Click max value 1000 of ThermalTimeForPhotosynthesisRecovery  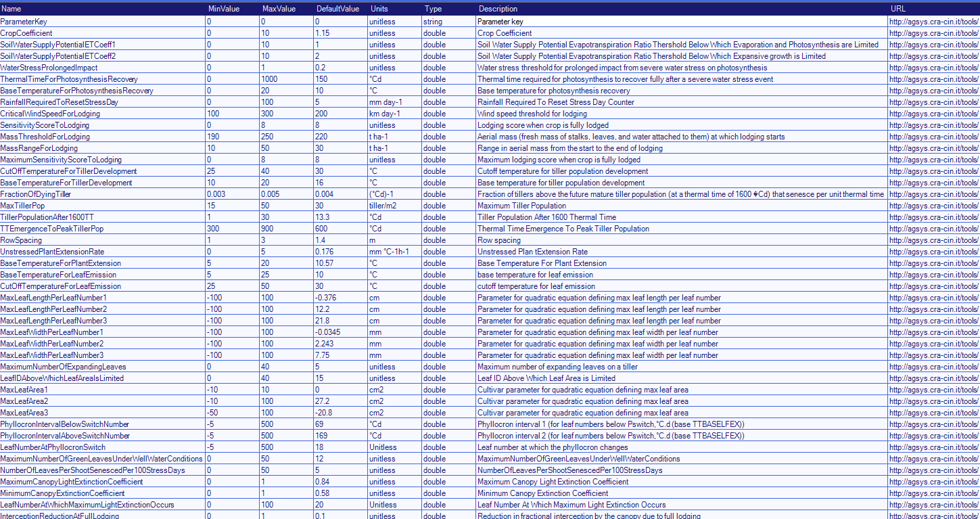click(287, 79)
